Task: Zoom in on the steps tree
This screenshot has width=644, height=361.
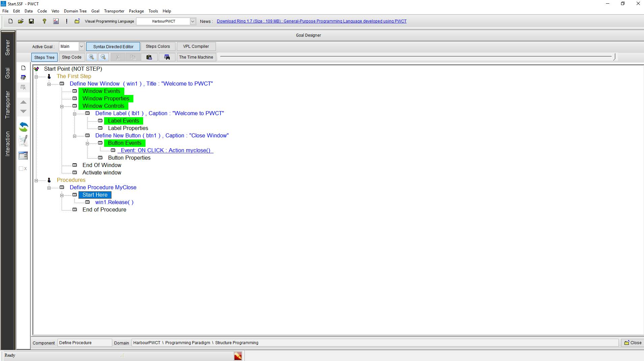Action: point(91,57)
